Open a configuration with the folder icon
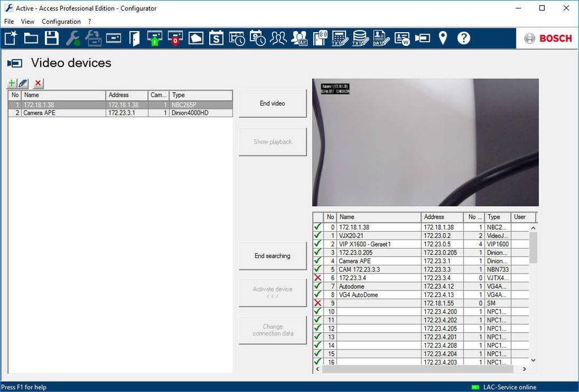Viewport: 579px width, 392px height. tap(31, 38)
